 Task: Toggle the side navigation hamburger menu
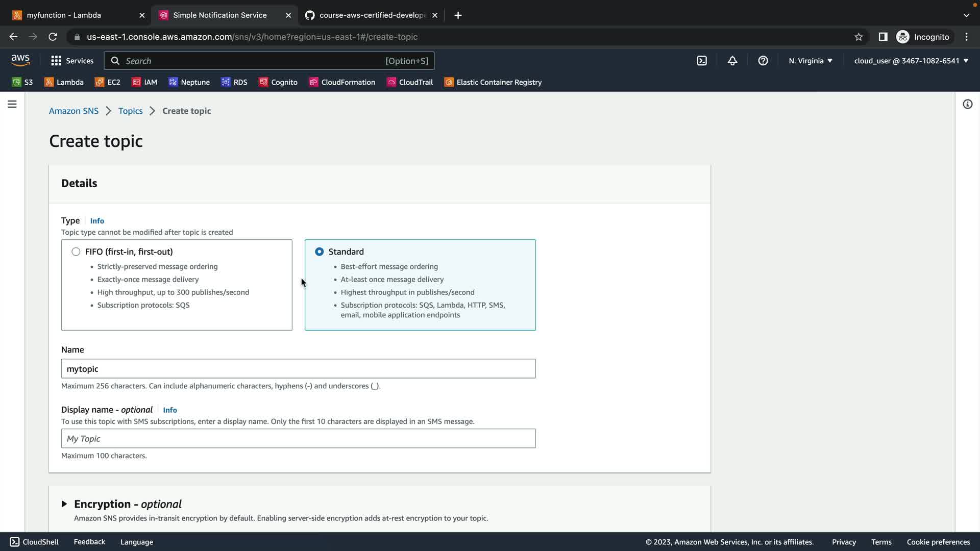pos(12,104)
